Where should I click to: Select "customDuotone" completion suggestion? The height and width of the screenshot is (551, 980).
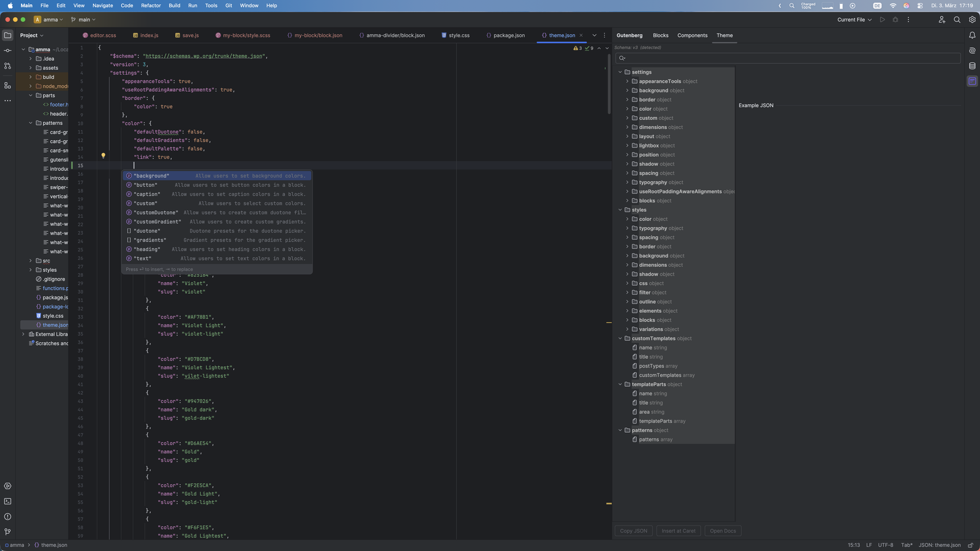pyautogui.click(x=217, y=212)
